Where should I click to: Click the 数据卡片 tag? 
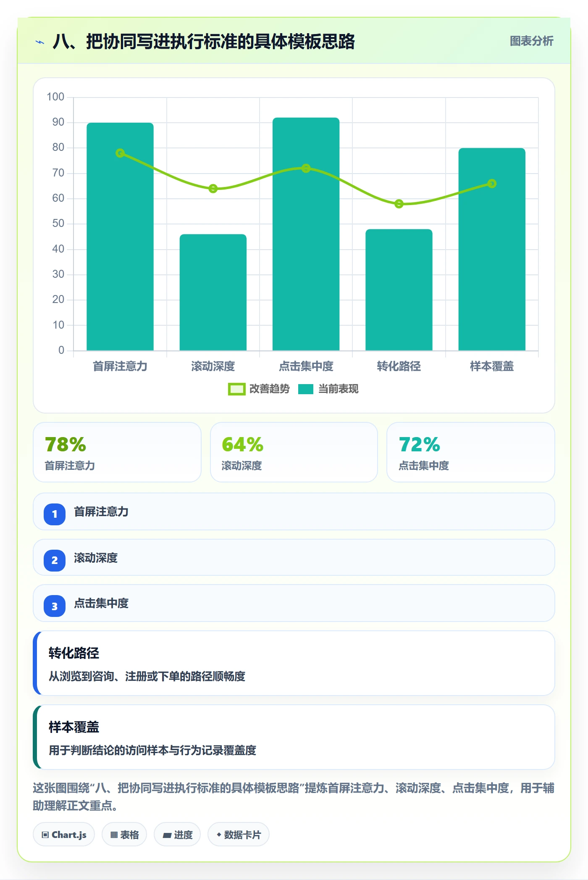239,835
